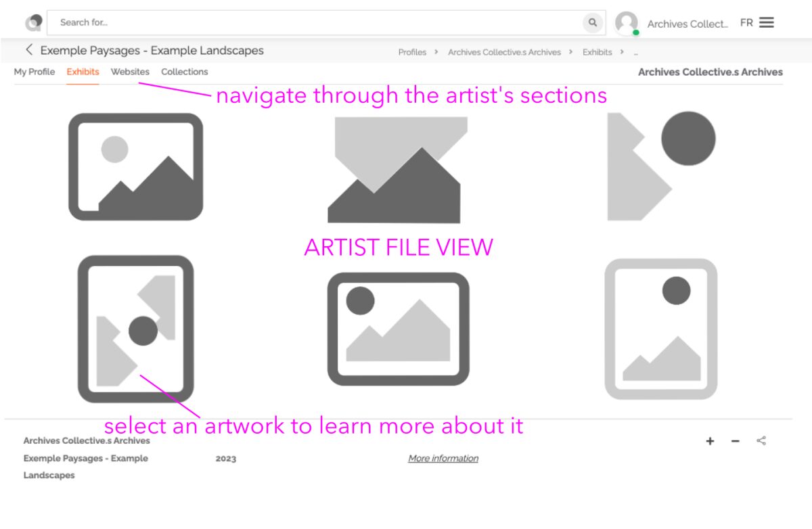
Task: Navigate to Profiles via the breadcrumb
Action: pos(411,52)
